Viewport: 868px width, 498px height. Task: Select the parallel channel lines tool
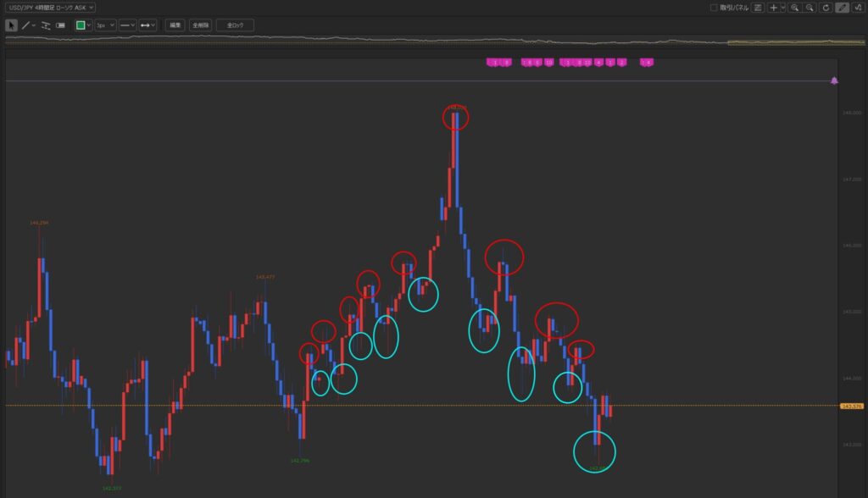(46, 25)
